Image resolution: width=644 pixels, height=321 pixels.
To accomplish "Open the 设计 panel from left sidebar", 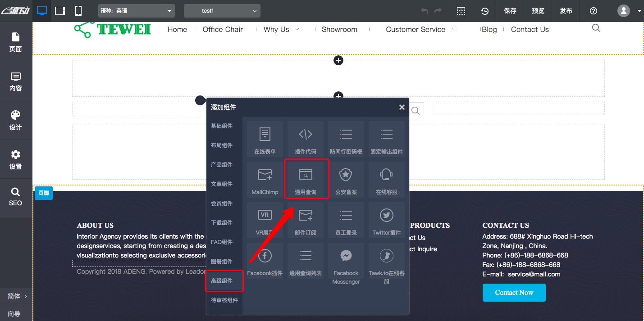I will point(16,120).
